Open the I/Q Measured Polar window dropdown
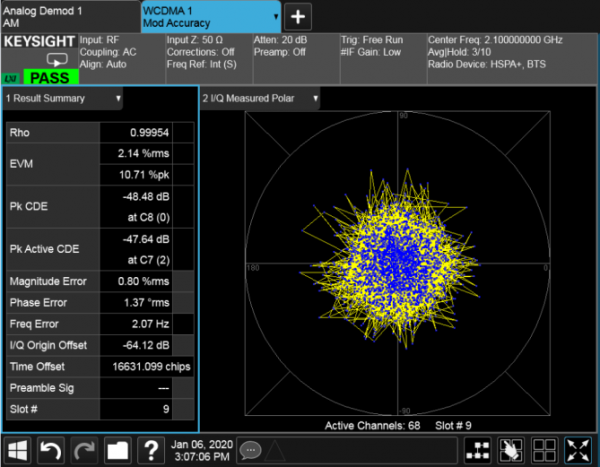 click(x=315, y=98)
